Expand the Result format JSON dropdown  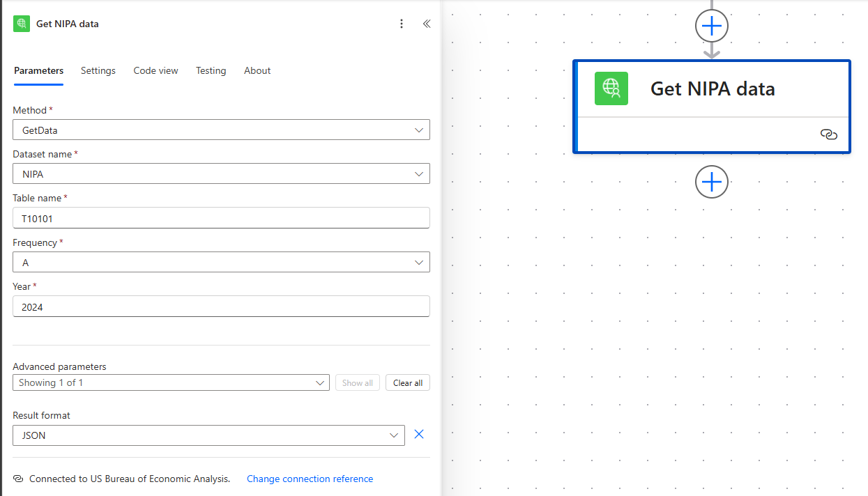(208, 435)
